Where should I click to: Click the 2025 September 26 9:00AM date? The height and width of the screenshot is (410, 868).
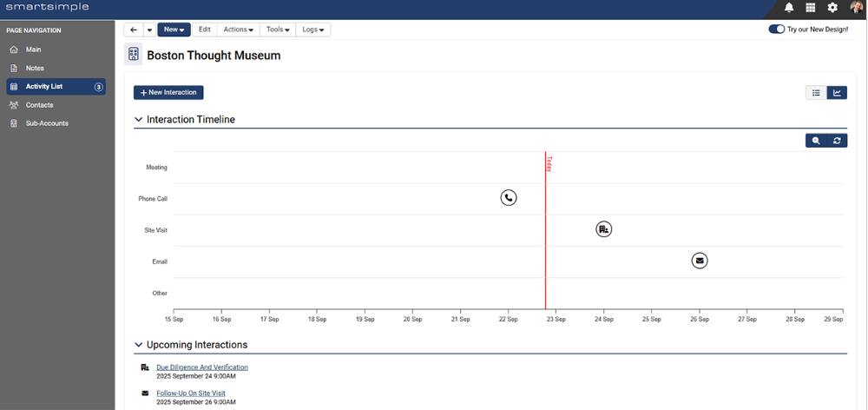pyautogui.click(x=196, y=402)
